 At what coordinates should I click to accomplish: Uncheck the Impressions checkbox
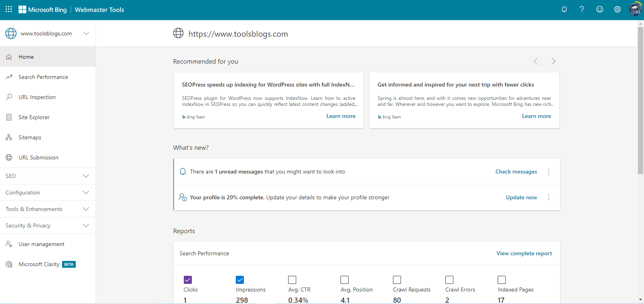[240, 280]
